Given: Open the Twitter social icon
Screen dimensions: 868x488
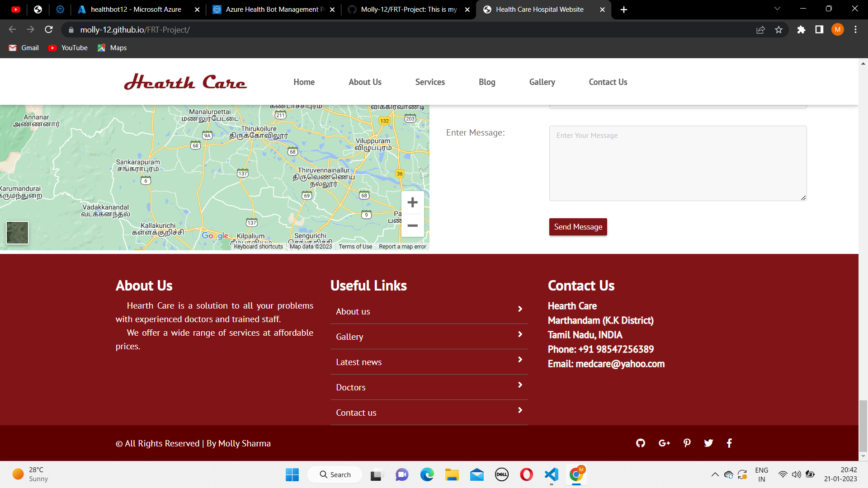Looking at the screenshot, I should click(x=708, y=443).
